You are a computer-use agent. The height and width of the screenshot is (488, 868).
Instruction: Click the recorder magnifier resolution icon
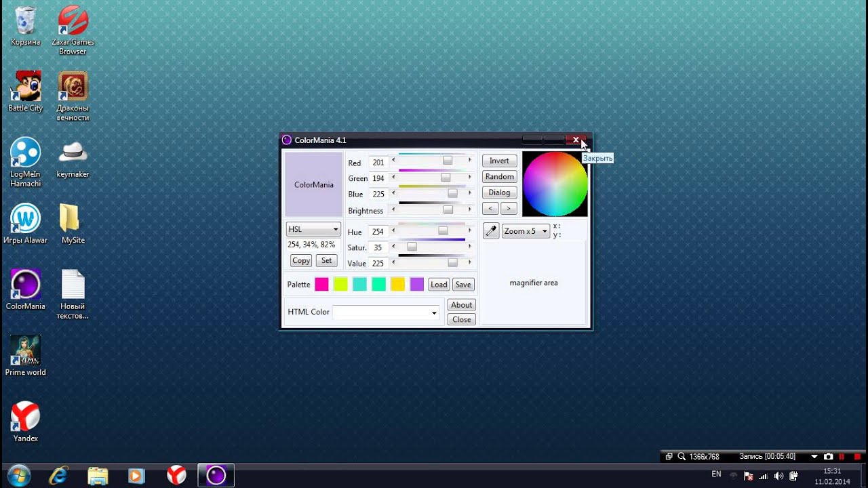point(682,457)
